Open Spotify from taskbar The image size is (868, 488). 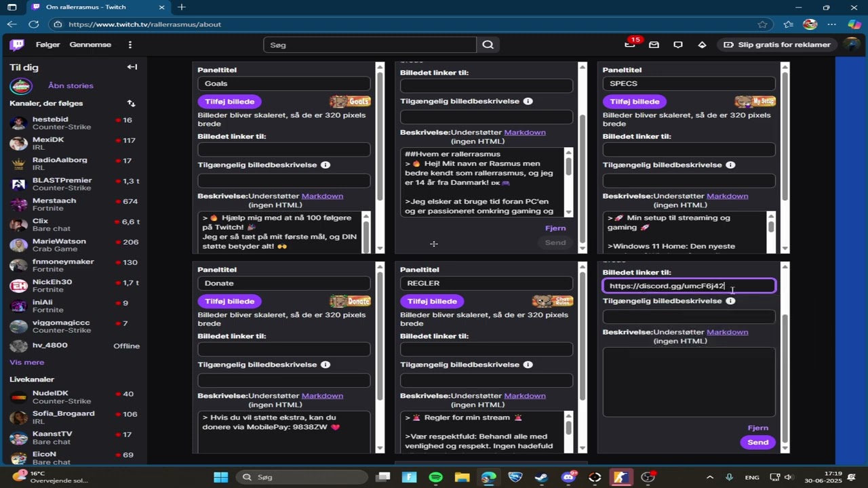pyautogui.click(x=436, y=477)
